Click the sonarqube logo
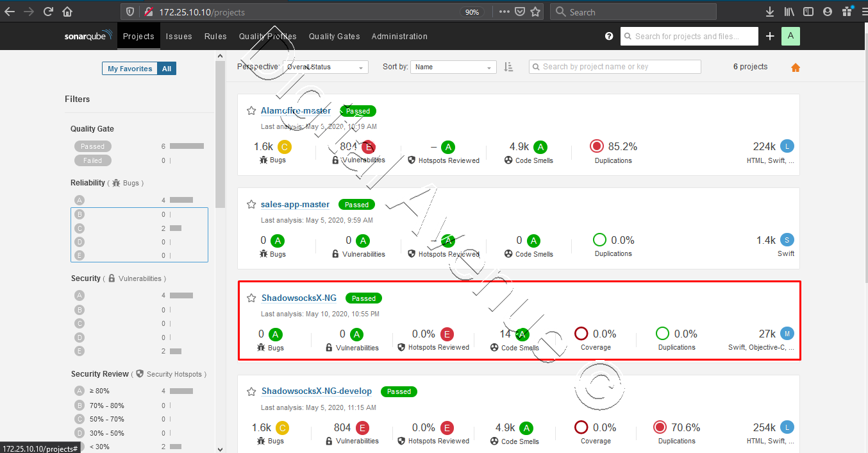The width and height of the screenshot is (868, 453). click(87, 36)
